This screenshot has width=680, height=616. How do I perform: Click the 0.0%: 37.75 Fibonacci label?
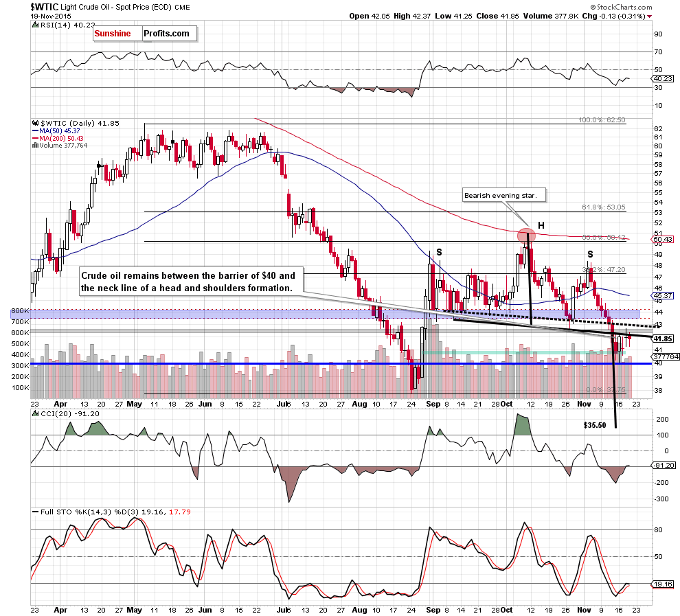click(x=605, y=390)
